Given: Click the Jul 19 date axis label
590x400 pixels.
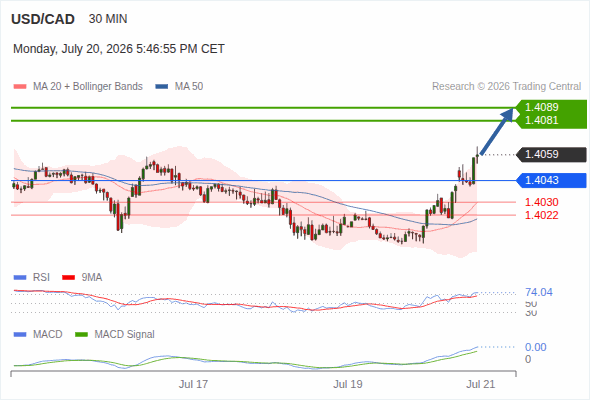Looking at the screenshot, I should [x=348, y=384].
